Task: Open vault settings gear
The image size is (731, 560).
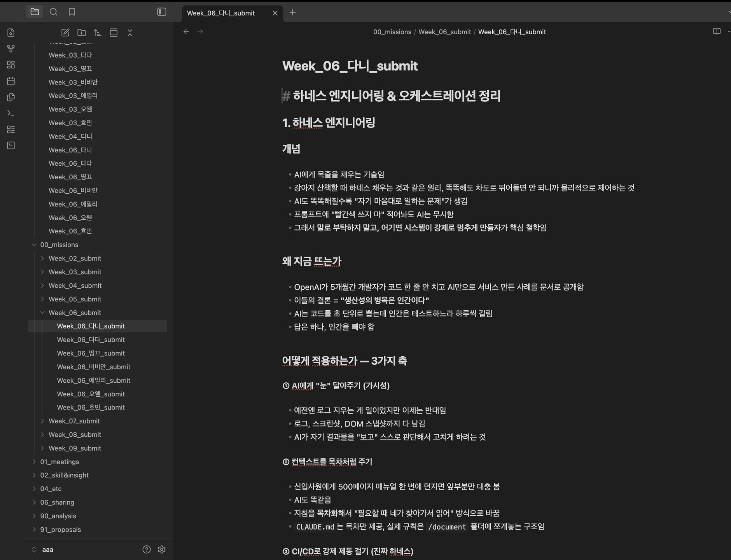Action: (162, 549)
